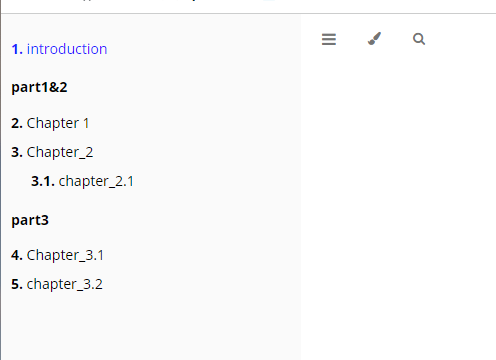Click the bold "1." number before introduction
The image size is (496, 360).
tap(17, 49)
